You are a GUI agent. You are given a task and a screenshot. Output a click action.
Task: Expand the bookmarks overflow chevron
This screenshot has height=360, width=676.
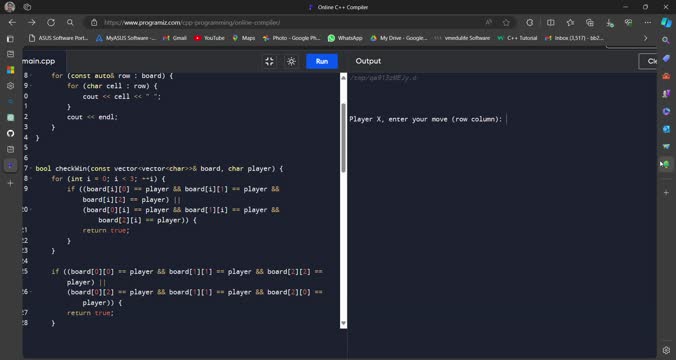tap(645, 38)
